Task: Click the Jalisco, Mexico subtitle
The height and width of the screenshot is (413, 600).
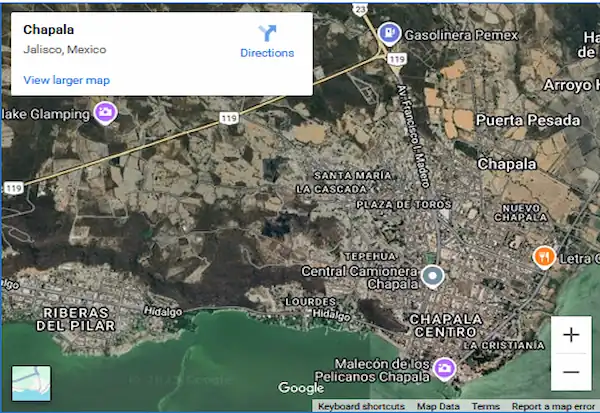Action: [x=65, y=49]
